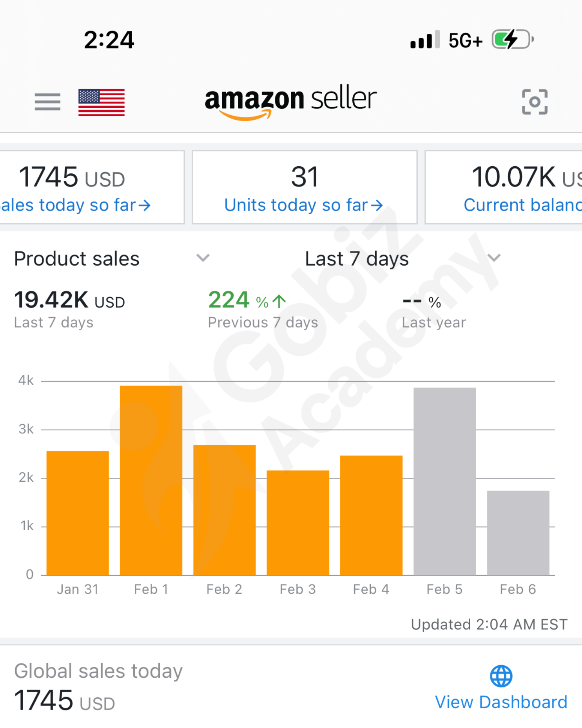Expand the Product sales dropdown
This screenshot has height=728, width=582.
click(203, 258)
